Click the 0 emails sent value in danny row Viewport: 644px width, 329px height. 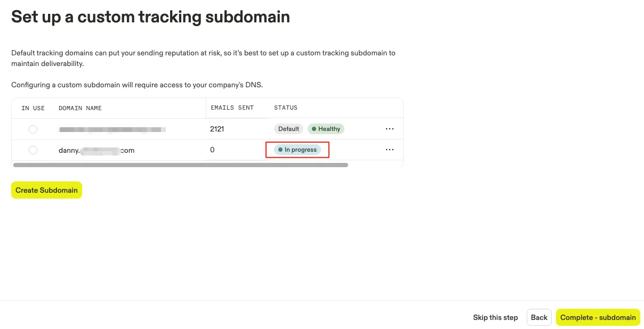[x=212, y=150]
